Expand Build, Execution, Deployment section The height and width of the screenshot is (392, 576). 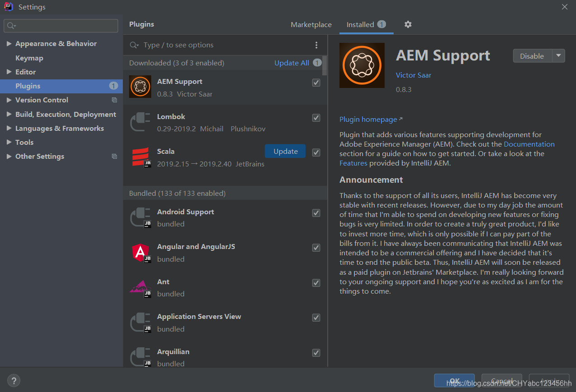coord(9,115)
